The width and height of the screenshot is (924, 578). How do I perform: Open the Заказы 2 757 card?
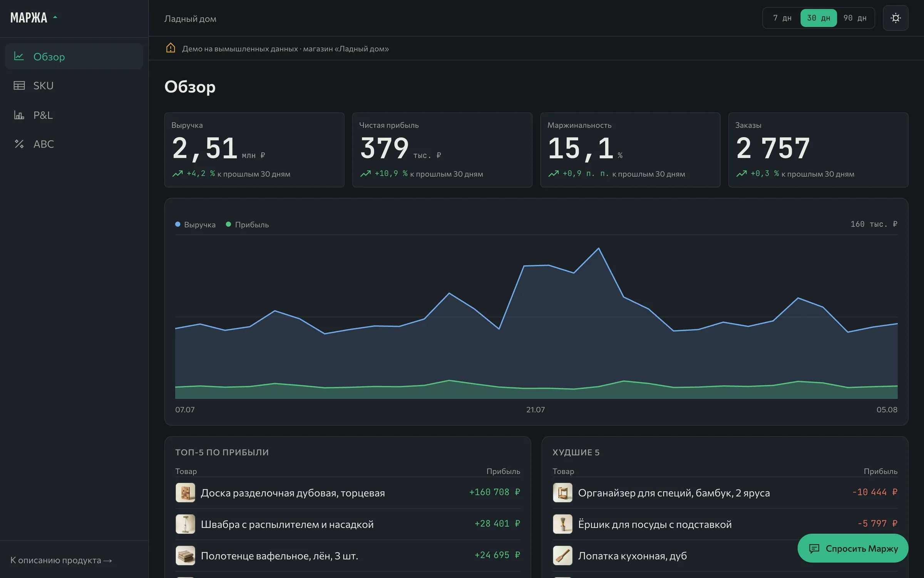pos(818,150)
